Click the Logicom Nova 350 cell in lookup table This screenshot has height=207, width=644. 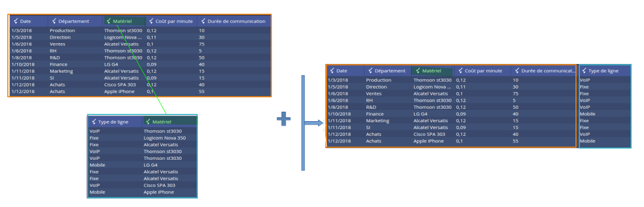click(164, 138)
